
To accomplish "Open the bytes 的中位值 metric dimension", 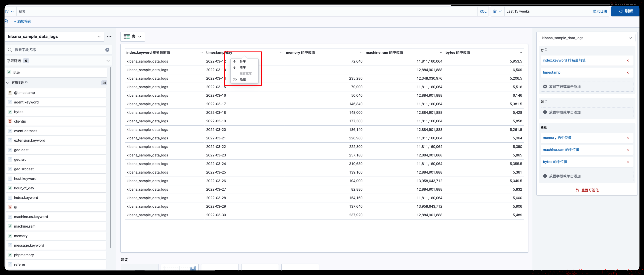I will point(555,162).
